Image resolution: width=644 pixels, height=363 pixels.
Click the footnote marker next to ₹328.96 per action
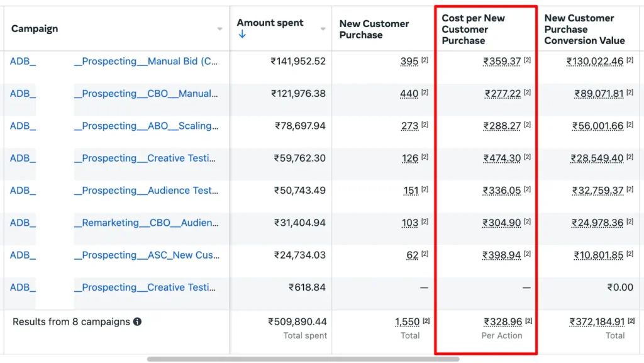[x=528, y=321]
